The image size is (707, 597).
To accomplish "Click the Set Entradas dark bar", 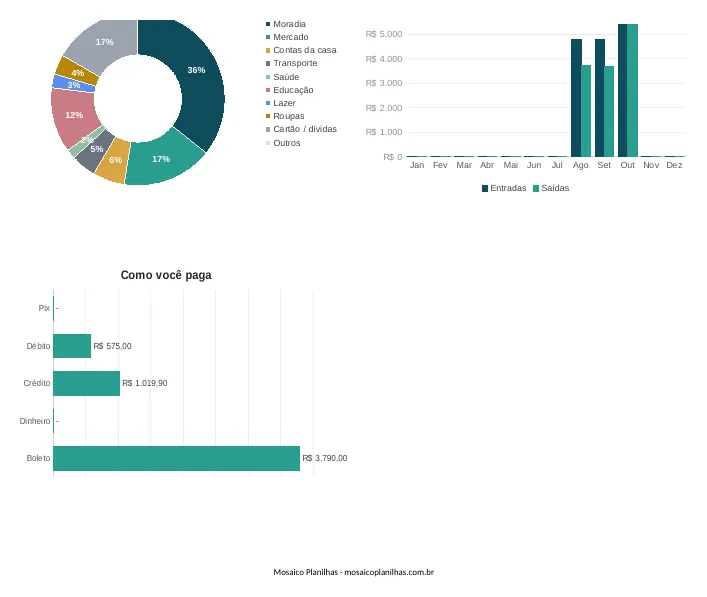I will (599, 98).
